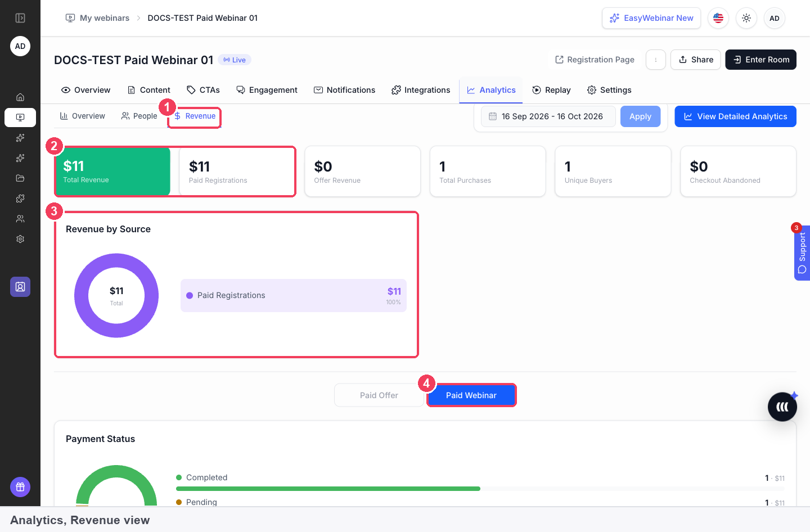Switch to the Paid Offer toggle

379,395
